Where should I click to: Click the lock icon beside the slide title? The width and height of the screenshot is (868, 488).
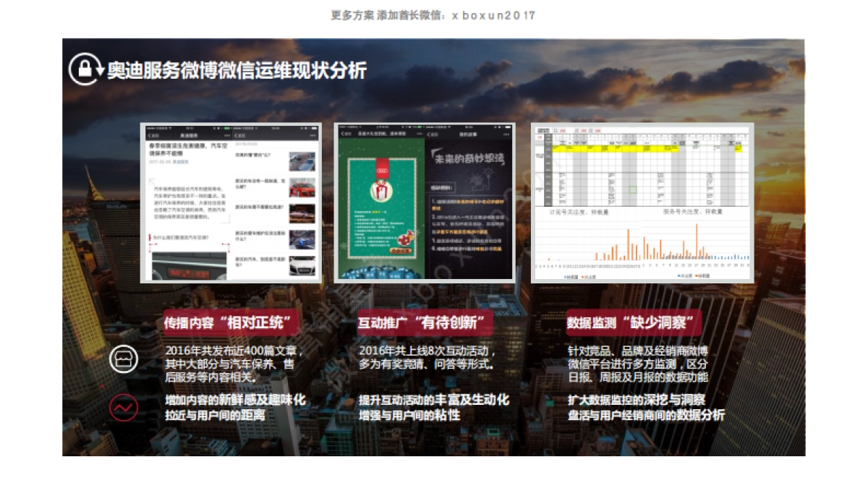85,69
